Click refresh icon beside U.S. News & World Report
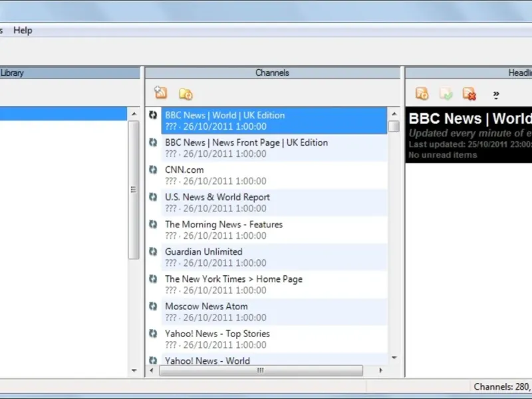Image resolution: width=532 pixels, height=399 pixels. pyautogui.click(x=153, y=197)
